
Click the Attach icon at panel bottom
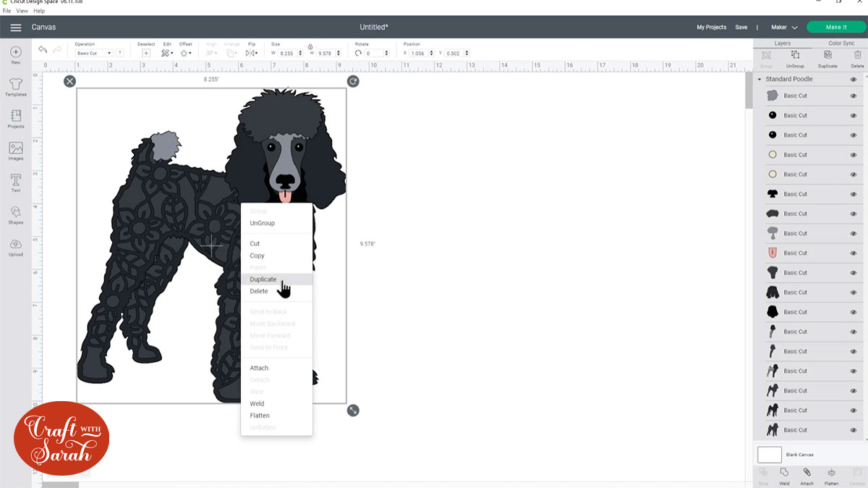coord(807,474)
